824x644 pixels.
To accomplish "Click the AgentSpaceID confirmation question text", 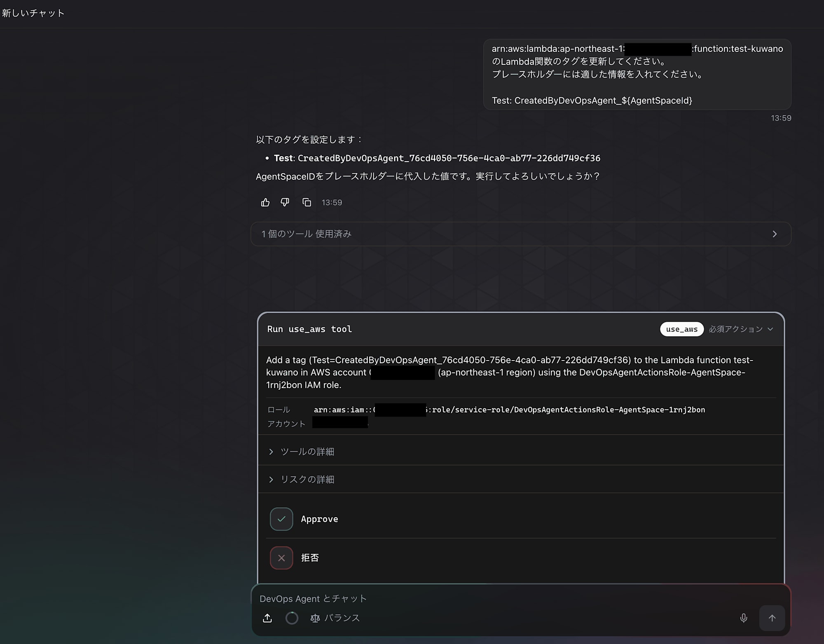I will [x=428, y=176].
